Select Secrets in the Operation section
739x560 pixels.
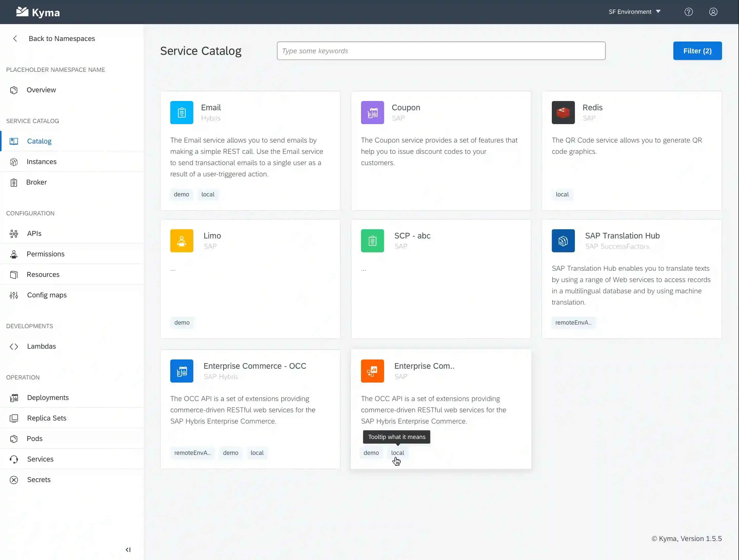[x=39, y=479]
